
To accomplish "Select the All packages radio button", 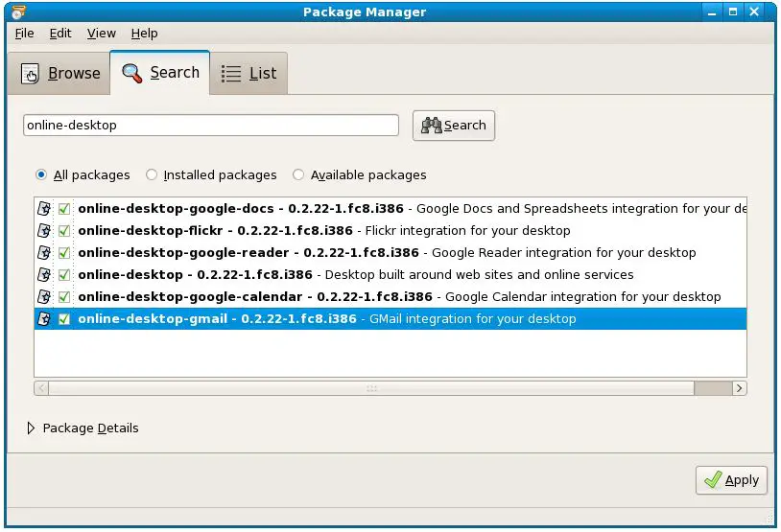I will pos(41,174).
